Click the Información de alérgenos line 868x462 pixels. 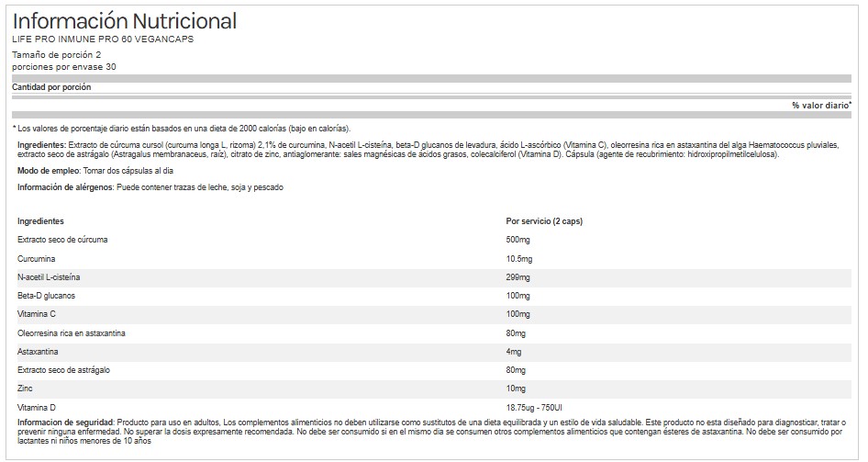coord(150,187)
